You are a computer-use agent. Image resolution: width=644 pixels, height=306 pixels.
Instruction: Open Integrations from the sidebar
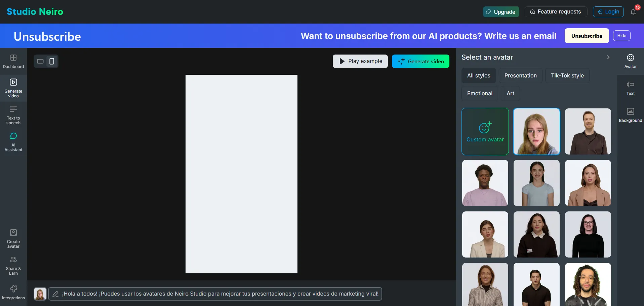pos(13,293)
